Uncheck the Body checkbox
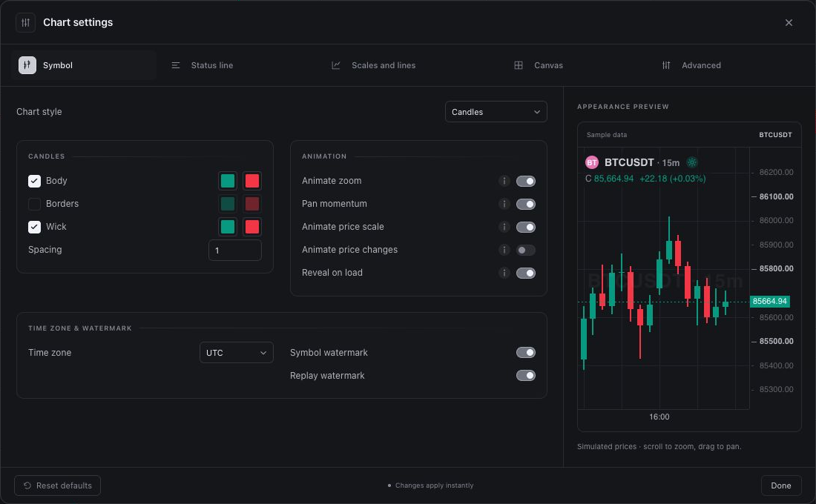This screenshot has height=504, width=816. click(x=34, y=181)
